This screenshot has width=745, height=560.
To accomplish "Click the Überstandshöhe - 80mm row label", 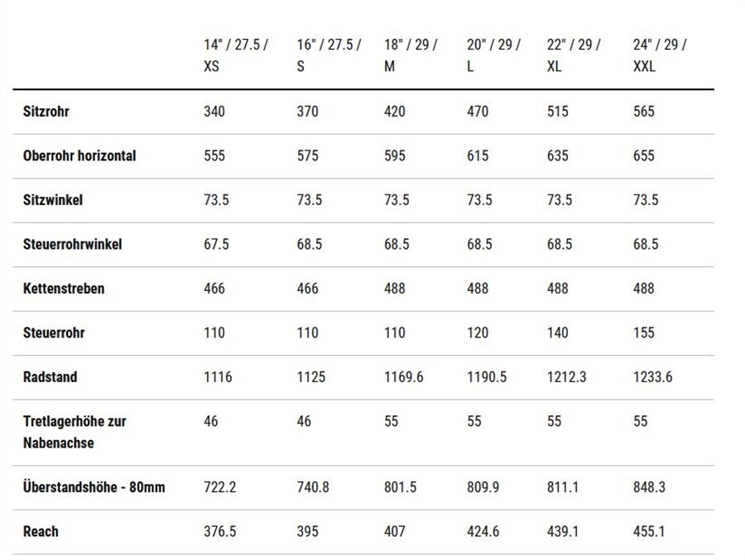I will click(94, 487).
